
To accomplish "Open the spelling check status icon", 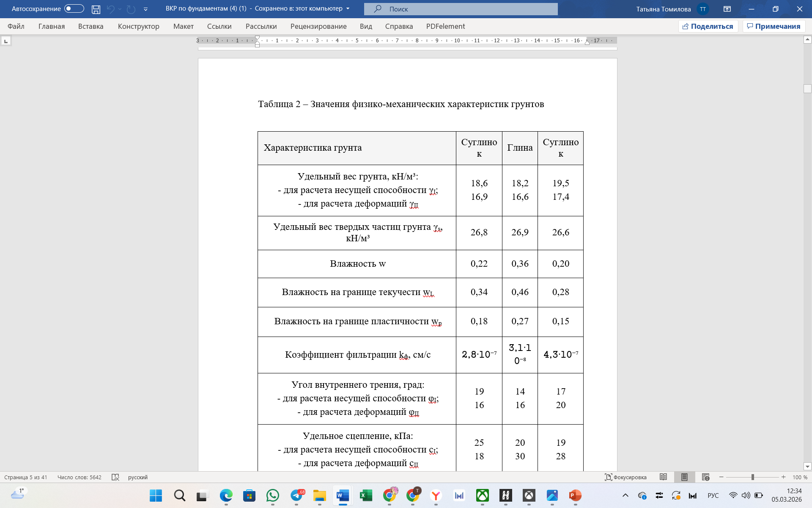I will [115, 477].
